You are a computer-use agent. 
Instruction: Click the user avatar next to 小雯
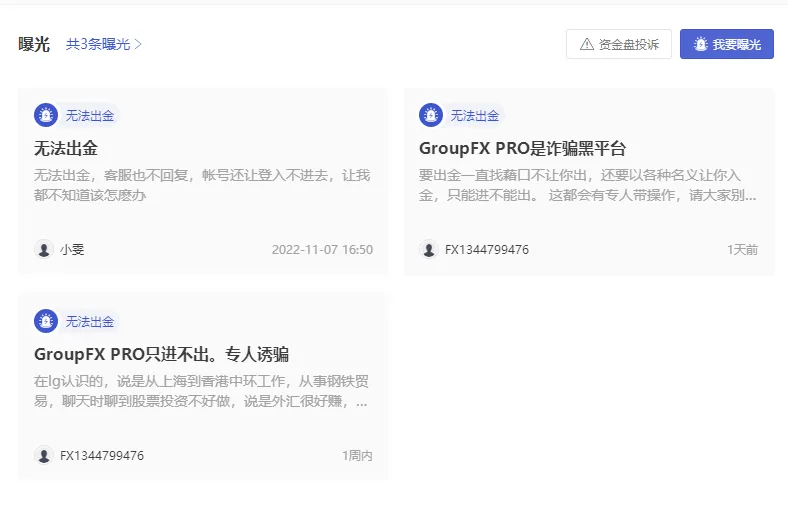[44, 249]
